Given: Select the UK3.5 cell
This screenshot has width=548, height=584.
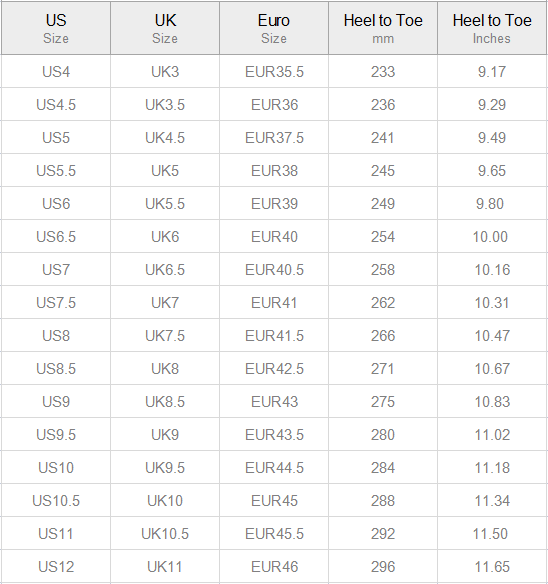Looking at the screenshot, I should tap(165, 105).
